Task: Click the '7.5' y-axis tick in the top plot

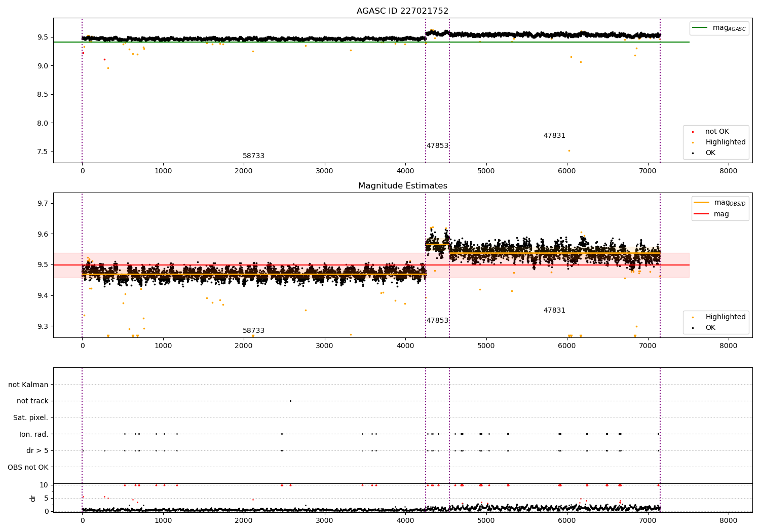Action: click(x=43, y=151)
